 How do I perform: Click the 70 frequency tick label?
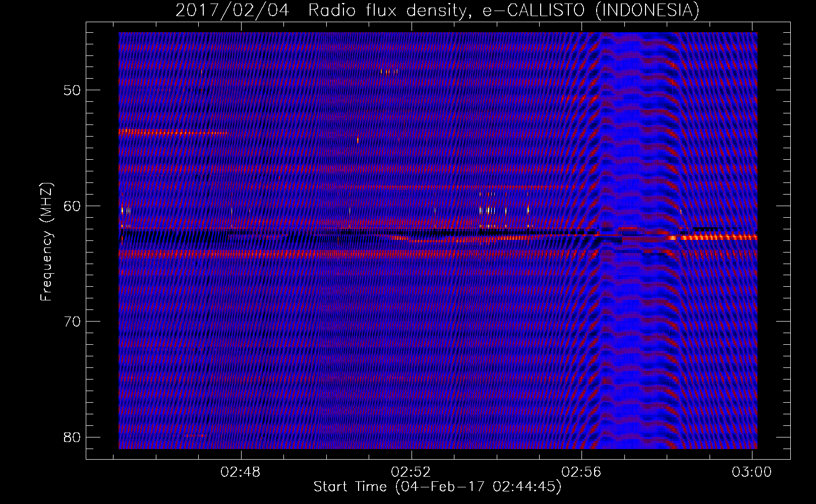tap(72, 322)
